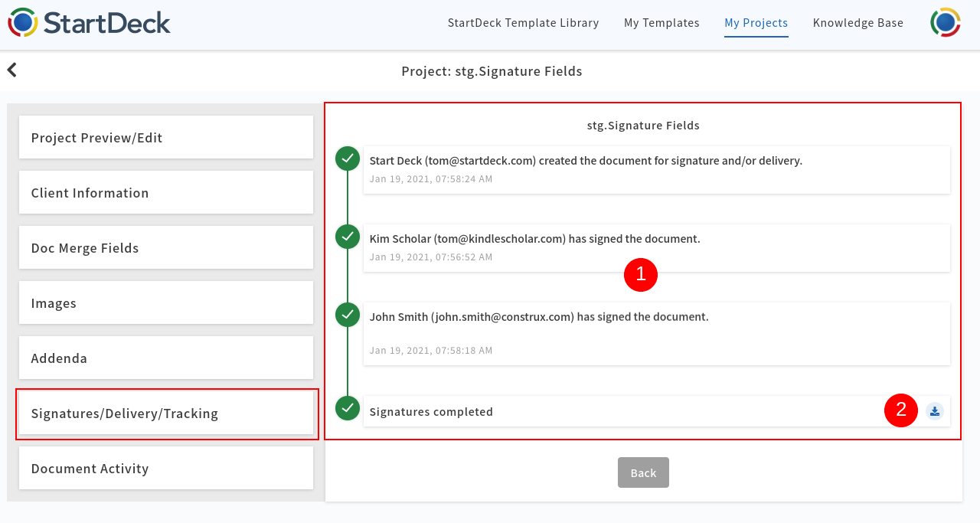Click the StartDeck logo

point(88,23)
